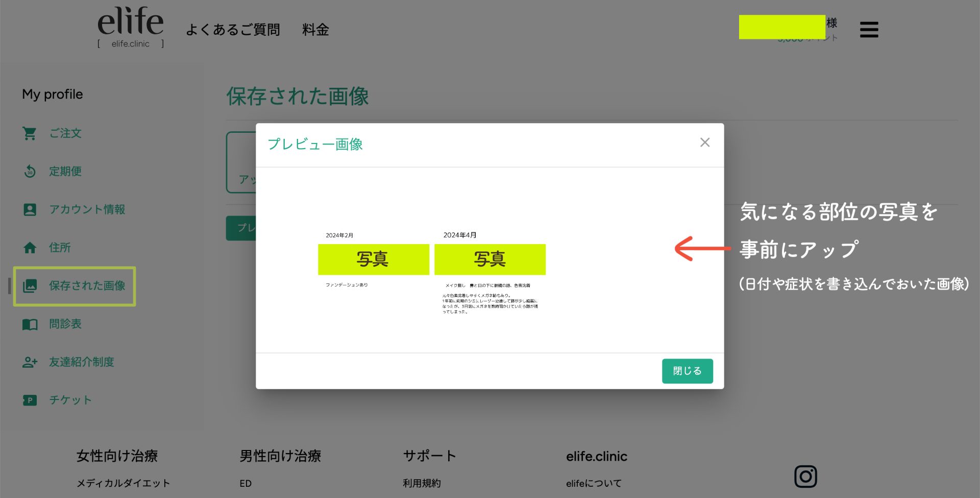Image resolution: width=980 pixels, height=498 pixels.
Task: Click the チケット ticket icon
Action: [30, 400]
